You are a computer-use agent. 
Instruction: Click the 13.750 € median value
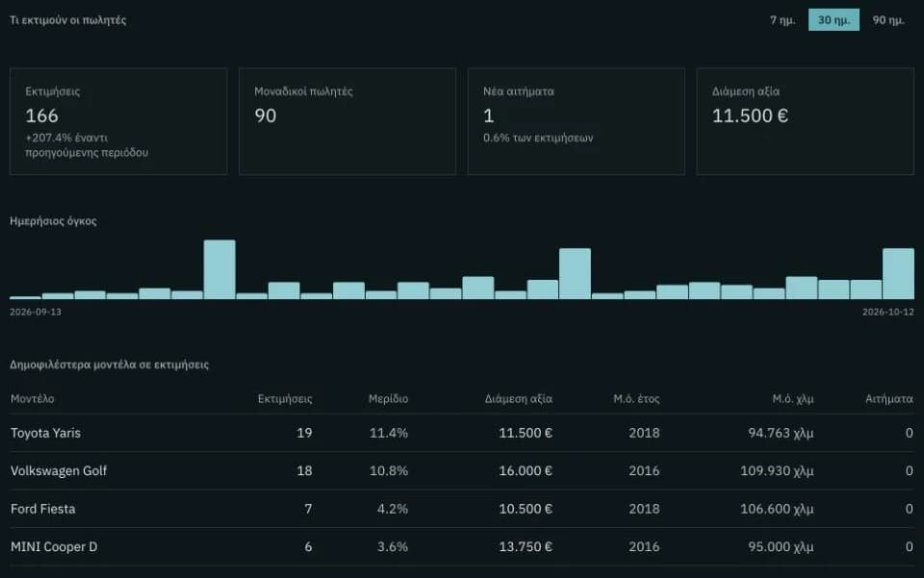point(526,547)
